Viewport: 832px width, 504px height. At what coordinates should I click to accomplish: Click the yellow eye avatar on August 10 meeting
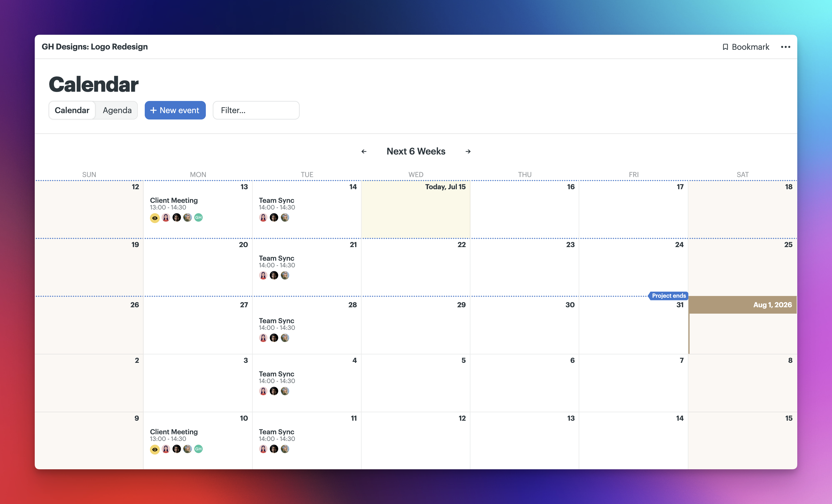(155, 449)
